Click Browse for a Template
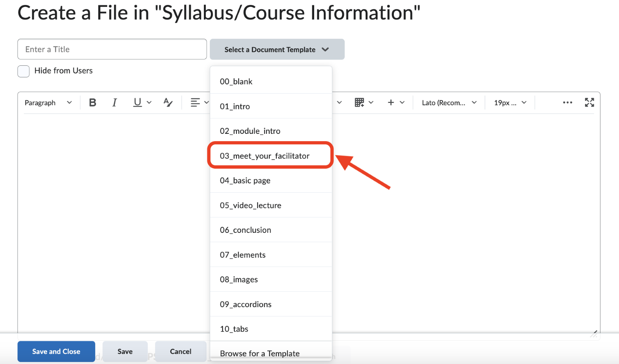Viewport: 619px width, 364px height. pos(260,353)
